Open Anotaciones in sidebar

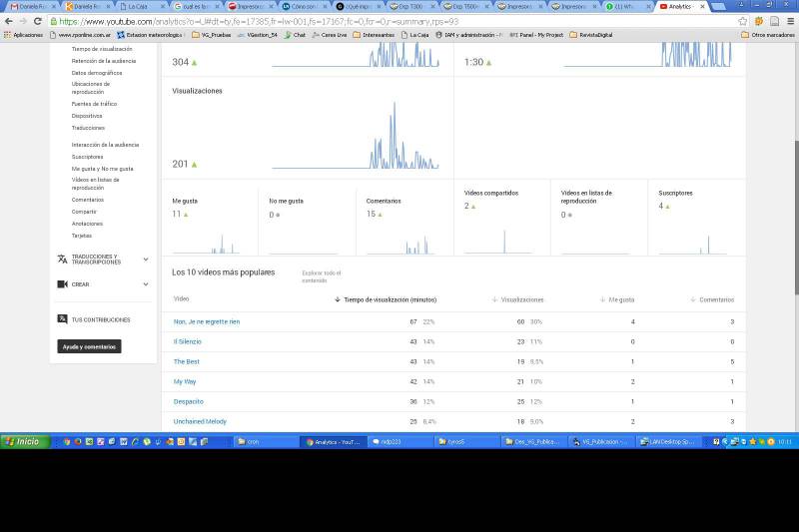click(87, 224)
